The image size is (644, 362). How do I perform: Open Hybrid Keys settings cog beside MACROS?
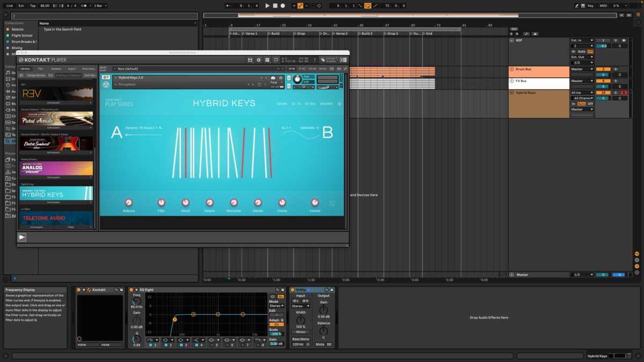[x=339, y=104]
